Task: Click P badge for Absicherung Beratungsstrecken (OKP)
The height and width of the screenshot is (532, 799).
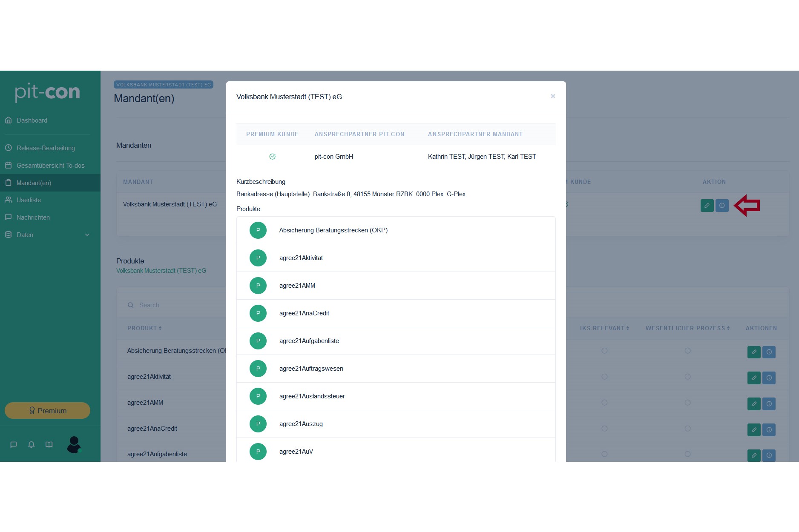Action: 258,230
